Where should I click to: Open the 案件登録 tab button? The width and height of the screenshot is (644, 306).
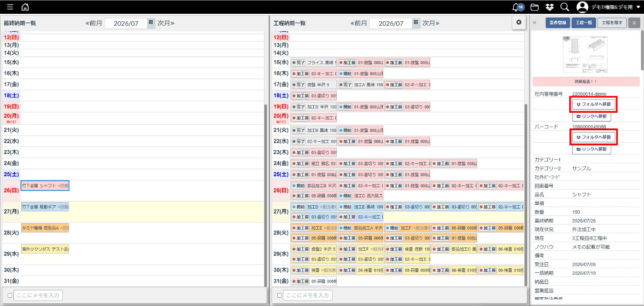point(558,23)
